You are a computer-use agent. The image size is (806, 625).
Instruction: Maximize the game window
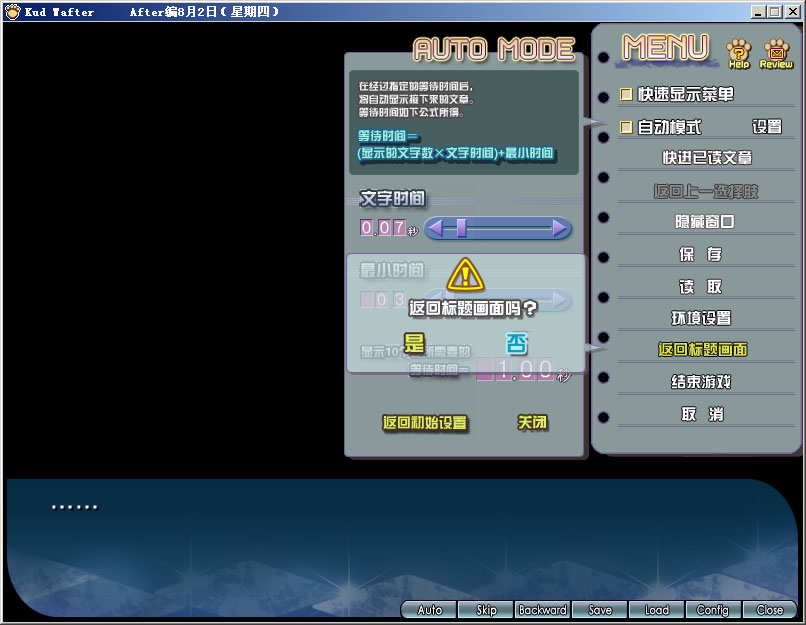click(x=775, y=12)
